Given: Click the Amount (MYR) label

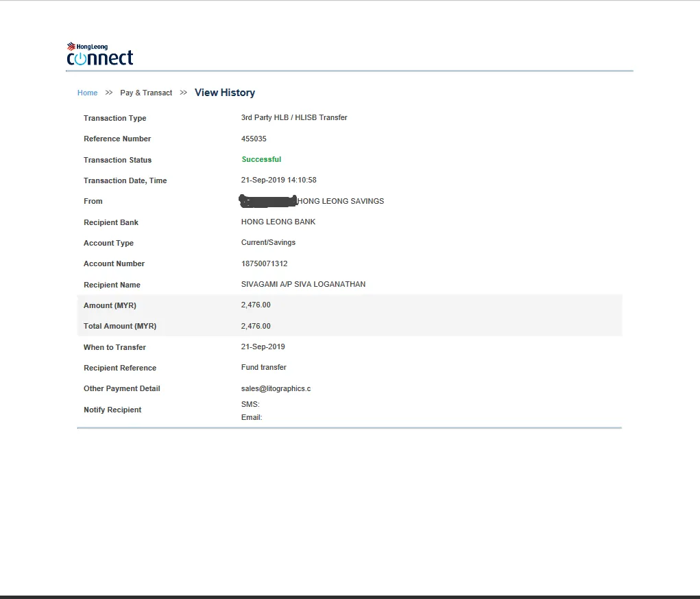Looking at the screenshot, I should point(110,305).
